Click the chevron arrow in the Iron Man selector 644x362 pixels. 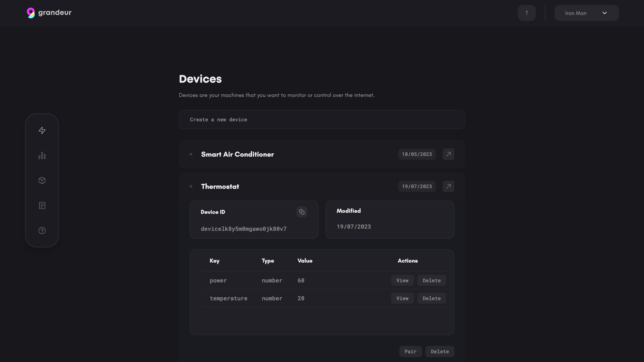click(x=604, y=13)
